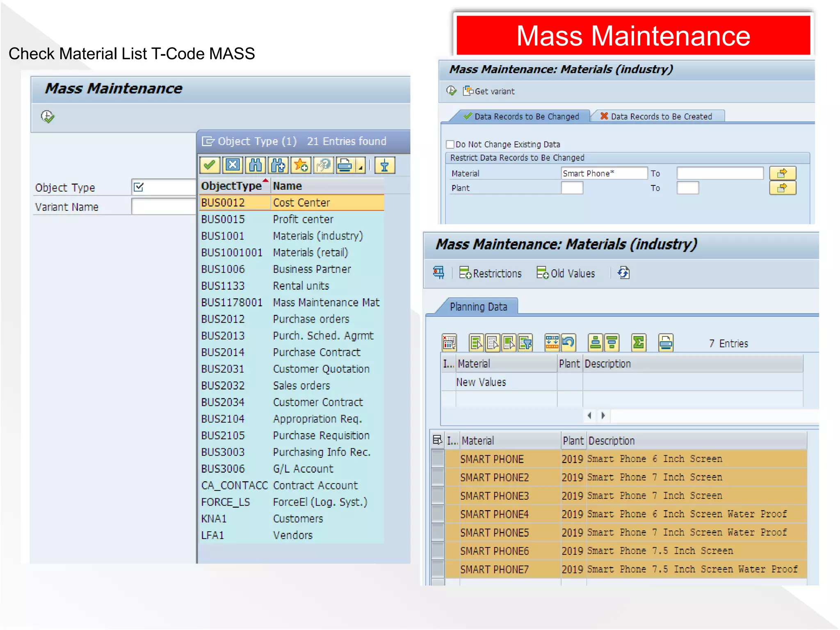Click Description header in lower materials table
840x630 pixels.
click(x=696, y=441)
